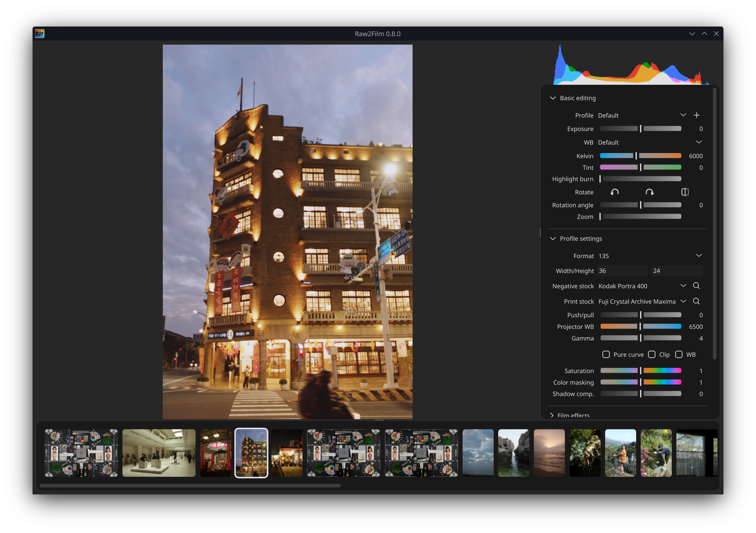Click the Color masking slider
The image size is (756, 533).
click(641, 382)
